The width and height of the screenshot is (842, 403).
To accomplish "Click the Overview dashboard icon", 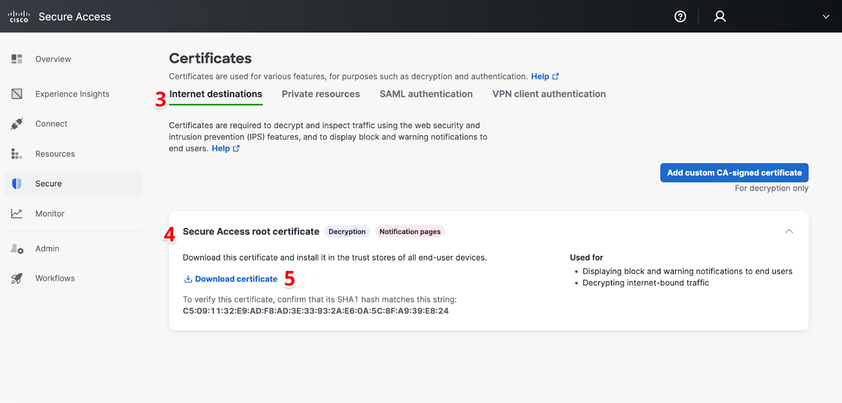I will tap(17, 59).
